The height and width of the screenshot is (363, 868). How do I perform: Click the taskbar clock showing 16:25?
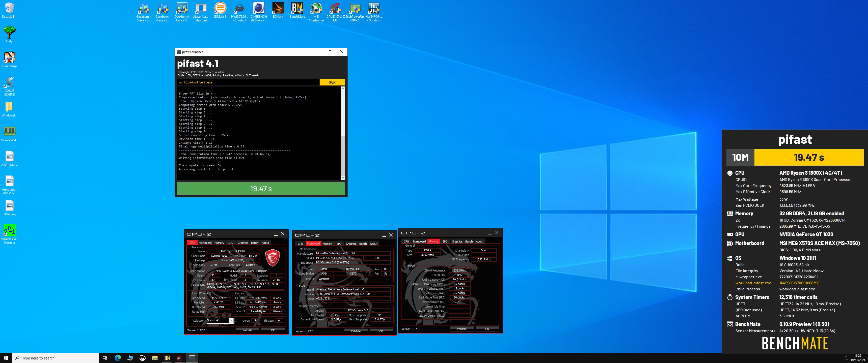coord(858,358)
